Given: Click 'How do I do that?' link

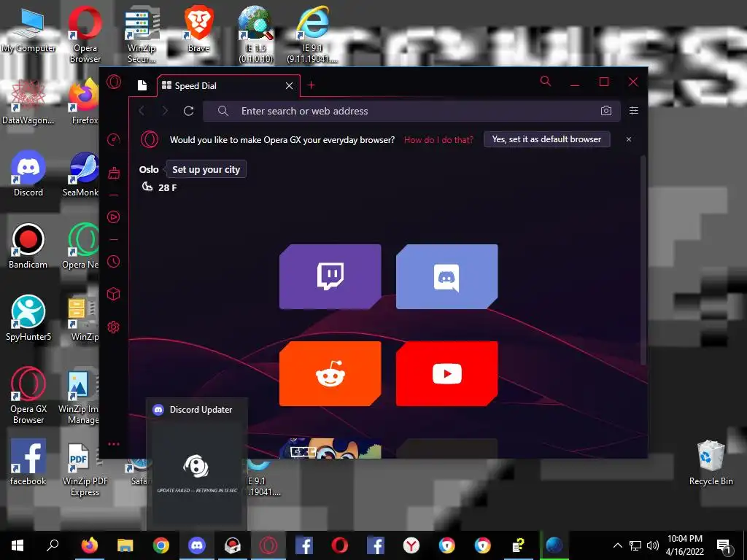Looking at the screenshot, I should (438, 139).
